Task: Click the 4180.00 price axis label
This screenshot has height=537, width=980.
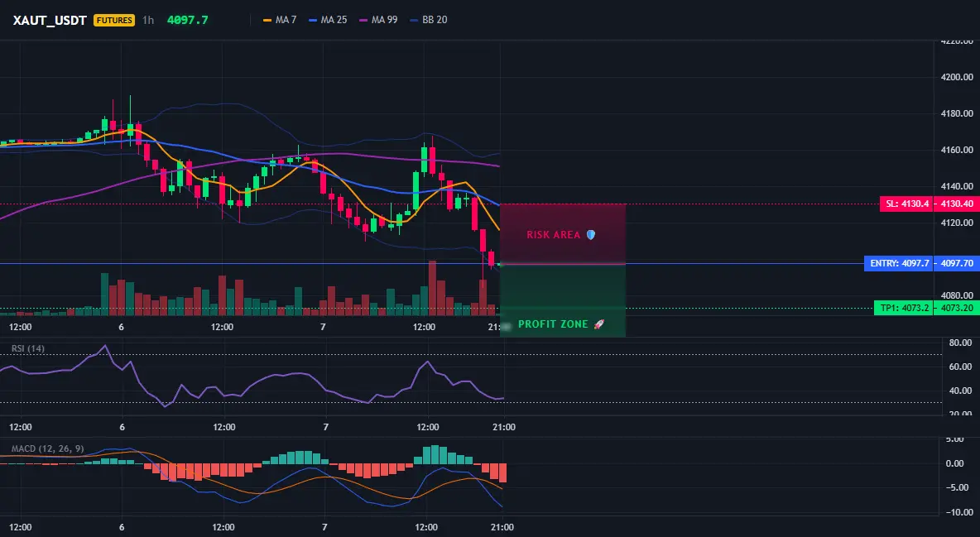Action: (x=958, y=114)
